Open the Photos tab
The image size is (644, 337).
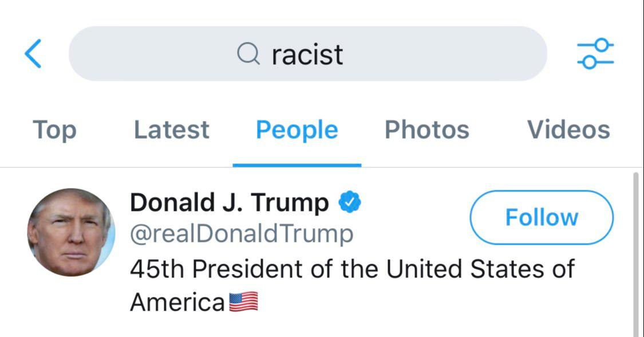click(426, 130)
